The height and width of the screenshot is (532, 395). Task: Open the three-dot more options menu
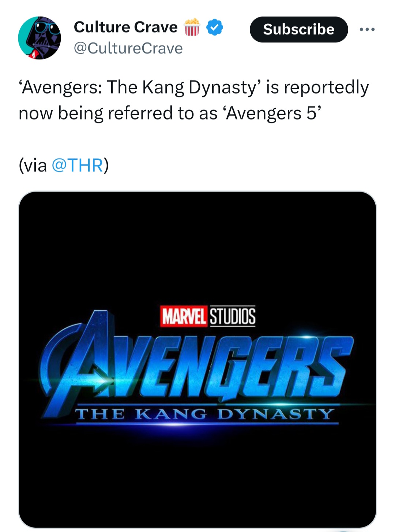pos(367,30)
